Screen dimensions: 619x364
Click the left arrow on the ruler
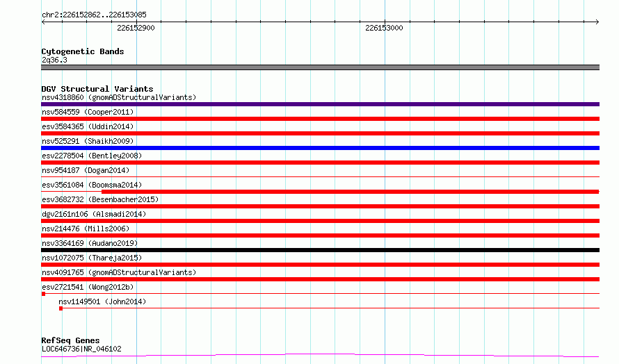pyautogui.click(x=44, y=22)
